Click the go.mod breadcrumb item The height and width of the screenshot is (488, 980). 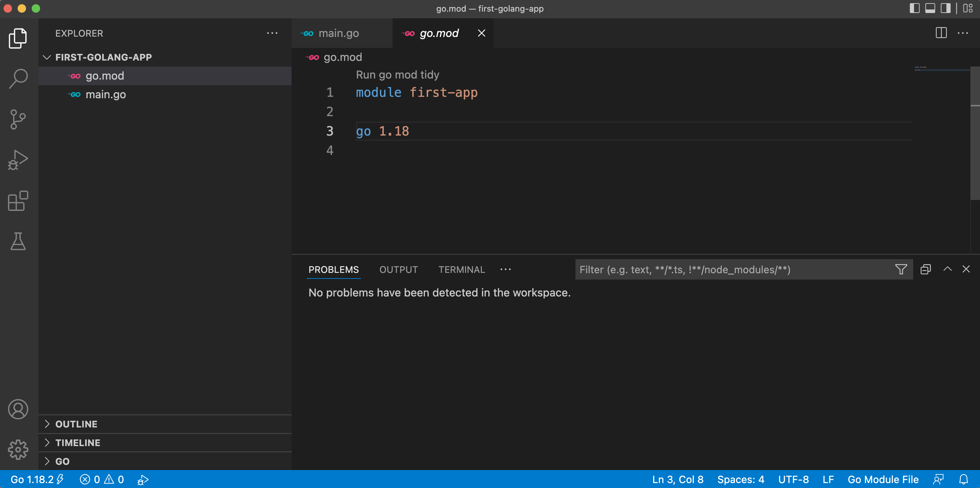(333, 57)
